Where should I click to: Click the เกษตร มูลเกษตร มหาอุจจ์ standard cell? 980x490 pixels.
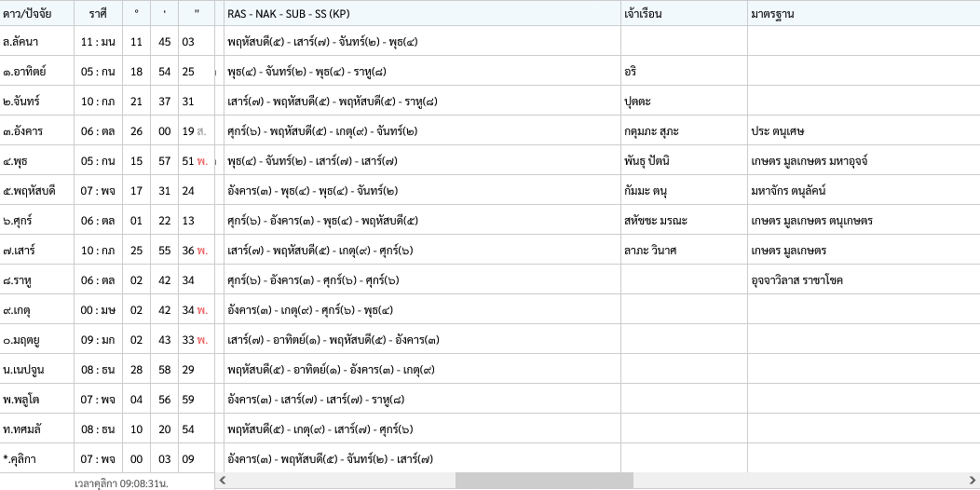[864, 161]
